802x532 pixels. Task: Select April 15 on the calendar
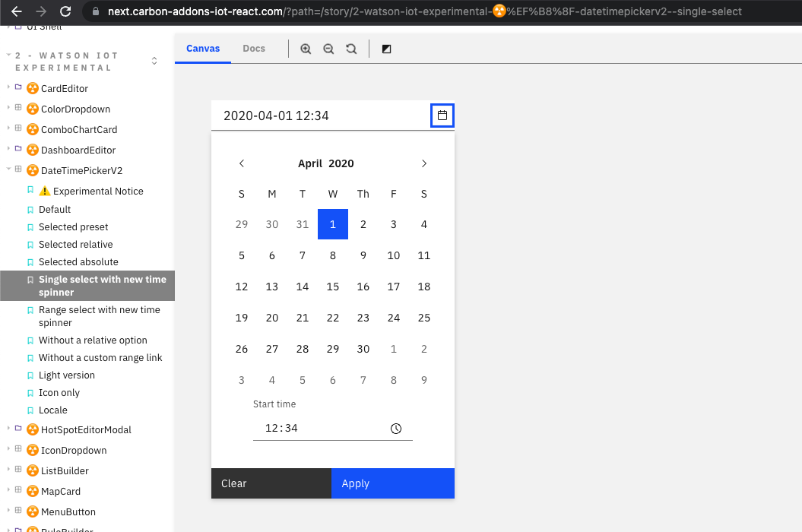(x=333, y=287)
